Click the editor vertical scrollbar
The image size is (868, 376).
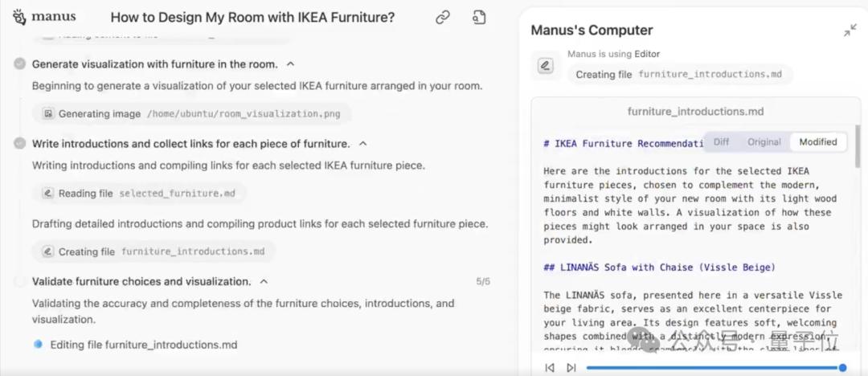tap(858, 161)
